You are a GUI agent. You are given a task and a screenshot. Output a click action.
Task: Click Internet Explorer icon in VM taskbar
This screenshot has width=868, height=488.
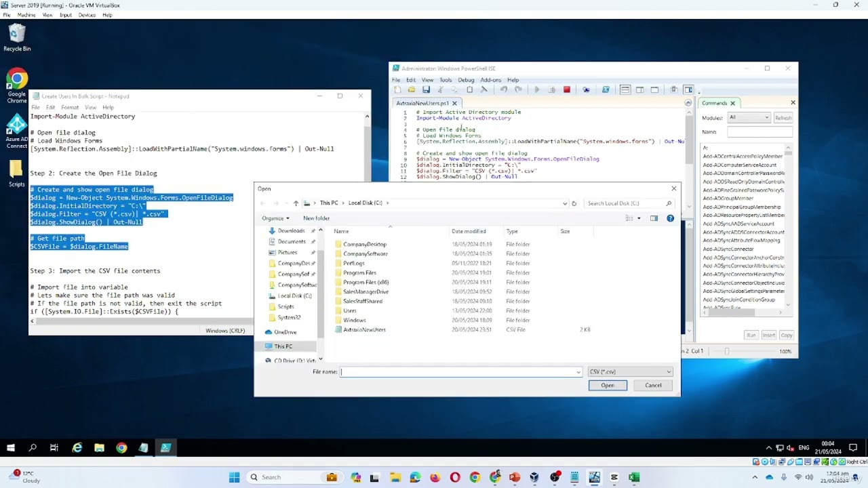tap(77, 447)
